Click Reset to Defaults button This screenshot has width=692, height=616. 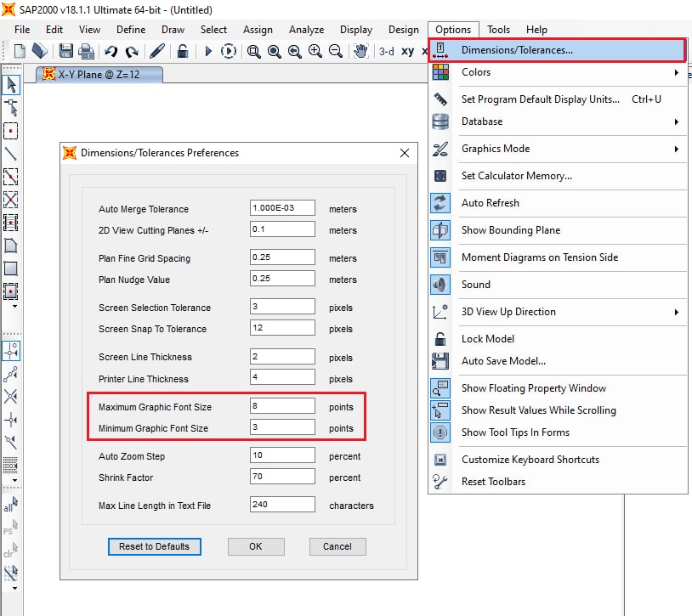pos(154,546)
